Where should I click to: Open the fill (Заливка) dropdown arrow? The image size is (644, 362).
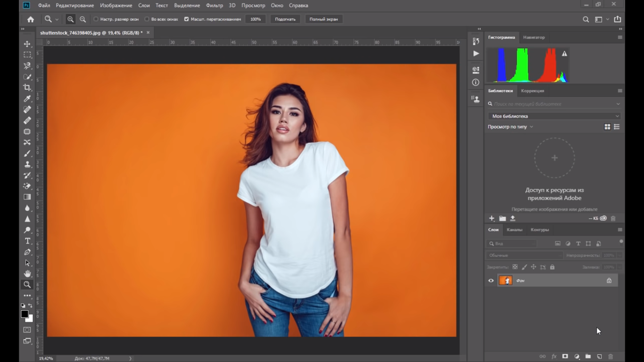point(619,267)
